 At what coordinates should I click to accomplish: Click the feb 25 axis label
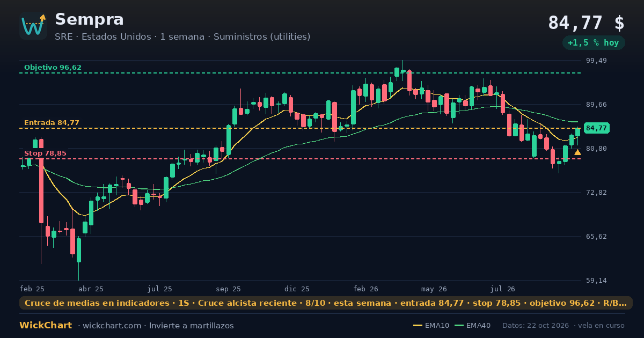32,289
